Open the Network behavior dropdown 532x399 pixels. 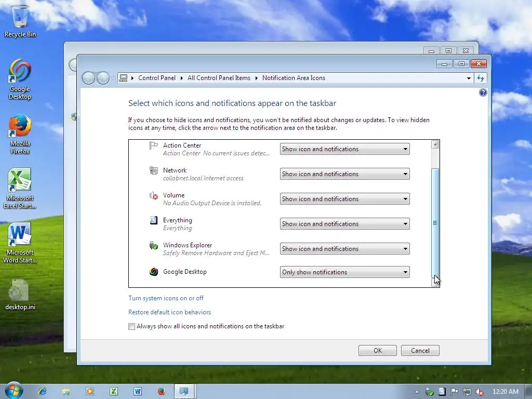345,174
